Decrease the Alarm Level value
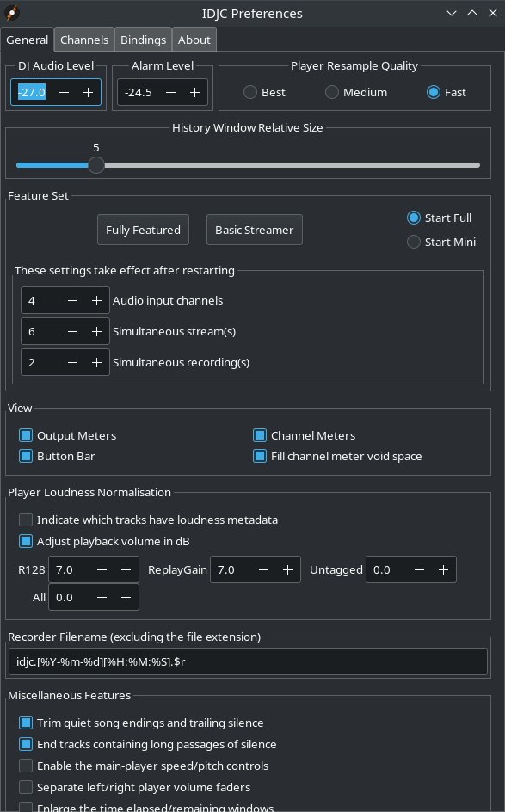This screenshot has height=812, width=505. 171,92
